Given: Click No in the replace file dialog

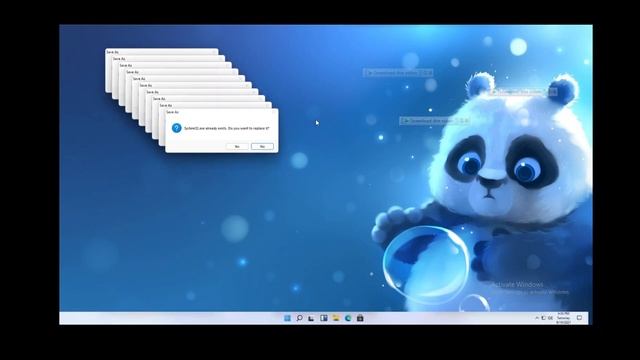Looking at the screenshot, I should click(262, 147).
